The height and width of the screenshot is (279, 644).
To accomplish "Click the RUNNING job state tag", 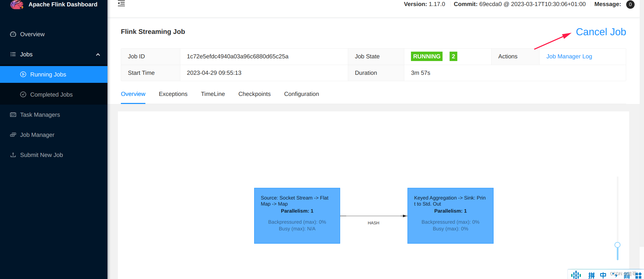I will click(x=426, y=56).
